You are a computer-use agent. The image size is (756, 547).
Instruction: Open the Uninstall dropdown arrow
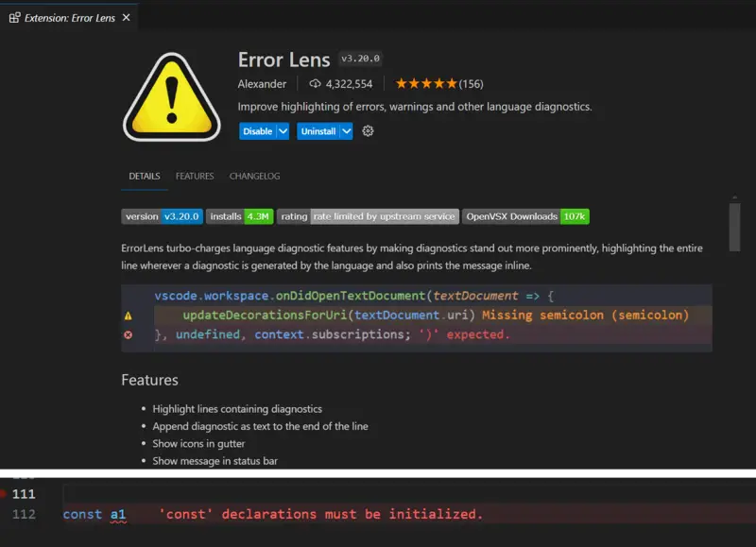[345, 131]
